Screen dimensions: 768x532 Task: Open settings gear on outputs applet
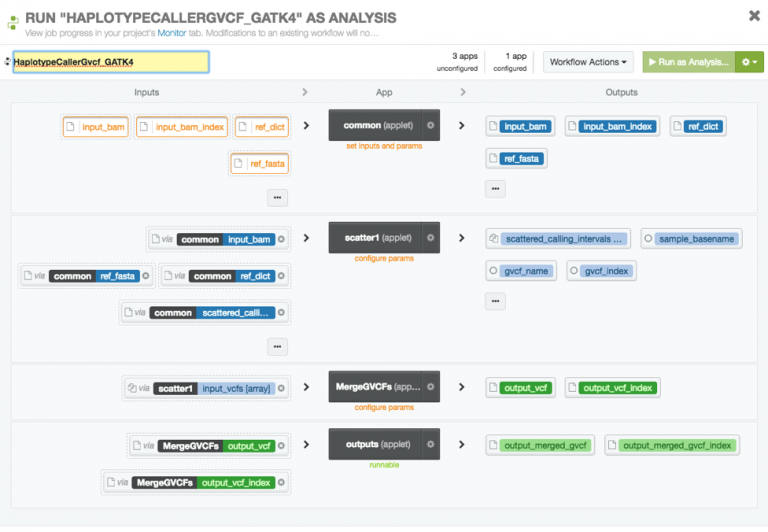(x=430, y=444)
